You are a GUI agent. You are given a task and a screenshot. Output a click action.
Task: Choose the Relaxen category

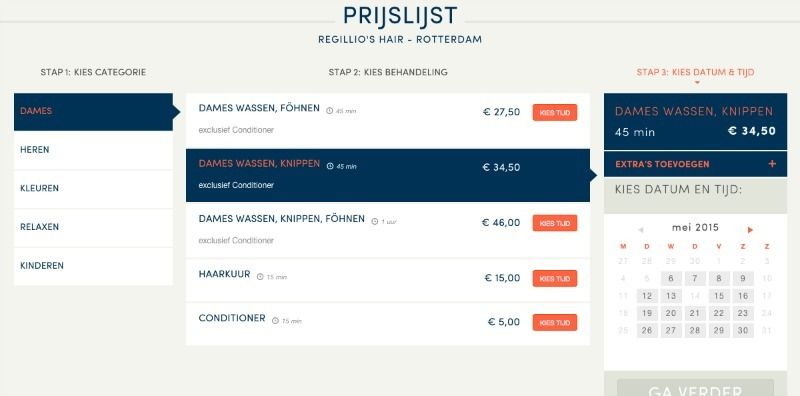93,228
